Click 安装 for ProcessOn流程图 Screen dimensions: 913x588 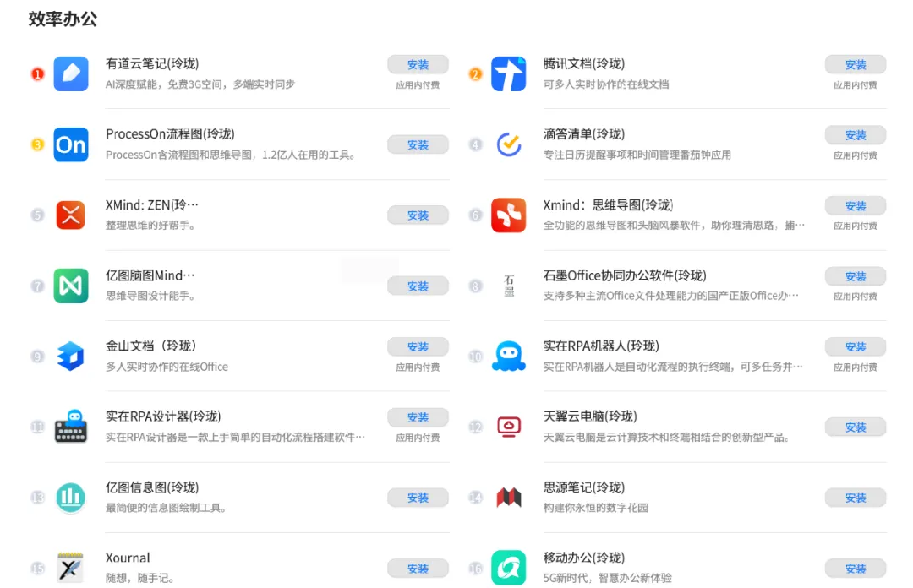418,145
